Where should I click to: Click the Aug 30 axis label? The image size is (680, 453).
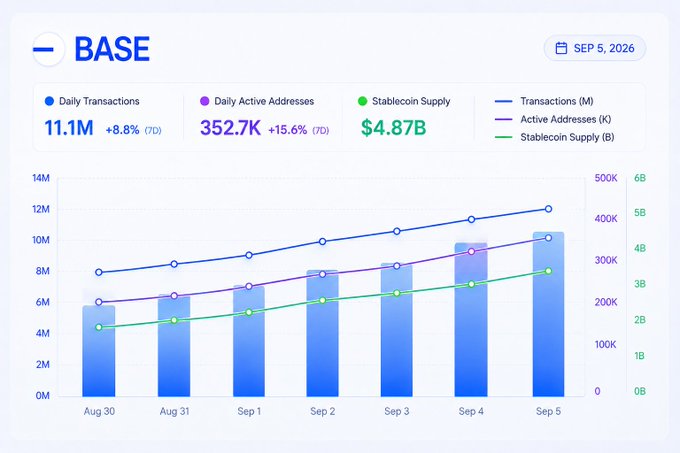tap(99, 411)
